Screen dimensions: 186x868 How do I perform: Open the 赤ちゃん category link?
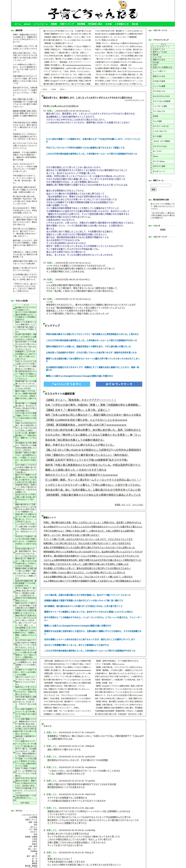click(34, 827)
